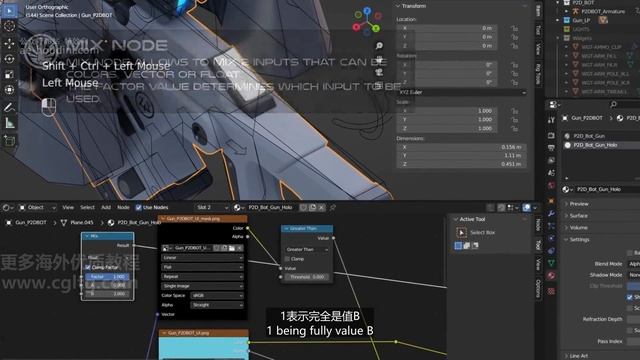Unlink the P2D_Bot_Gun_Holo material in node header

click(x=322, y=207)
